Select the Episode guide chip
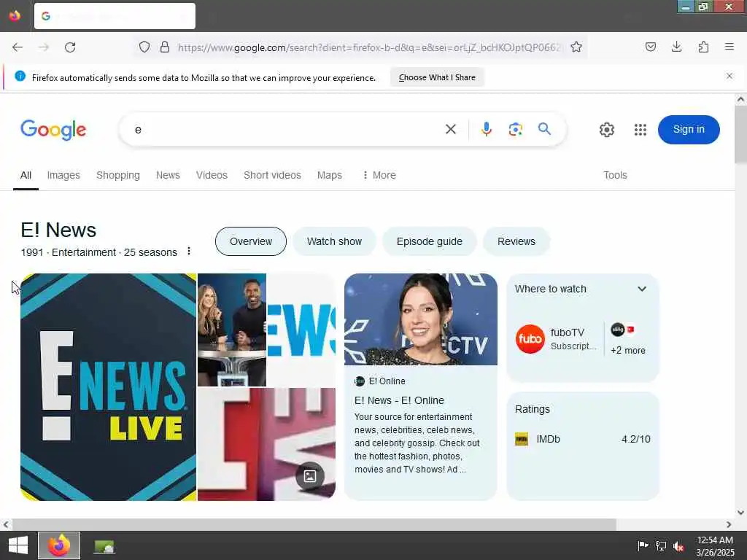 tap(429, 241)
